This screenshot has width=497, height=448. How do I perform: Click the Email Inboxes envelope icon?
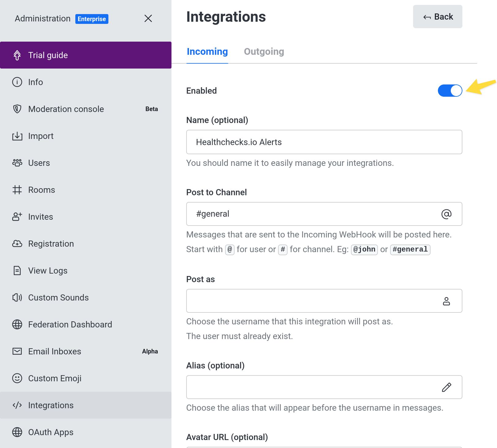(17, 351)
